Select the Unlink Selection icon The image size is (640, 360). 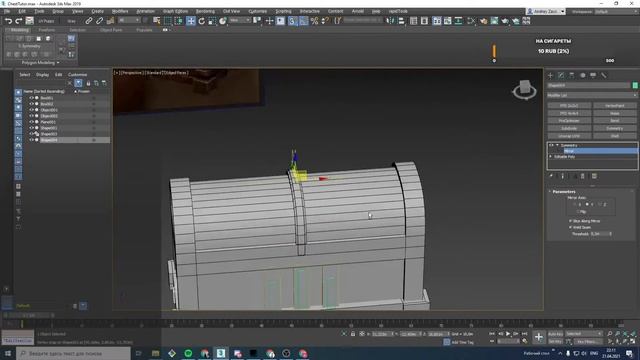99,20
